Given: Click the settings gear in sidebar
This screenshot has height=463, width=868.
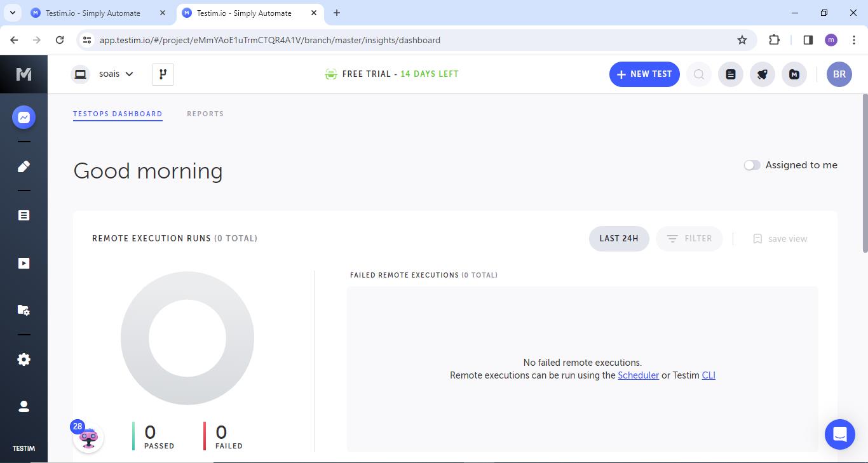Looking at the screenshot, I should coord(24,359).
